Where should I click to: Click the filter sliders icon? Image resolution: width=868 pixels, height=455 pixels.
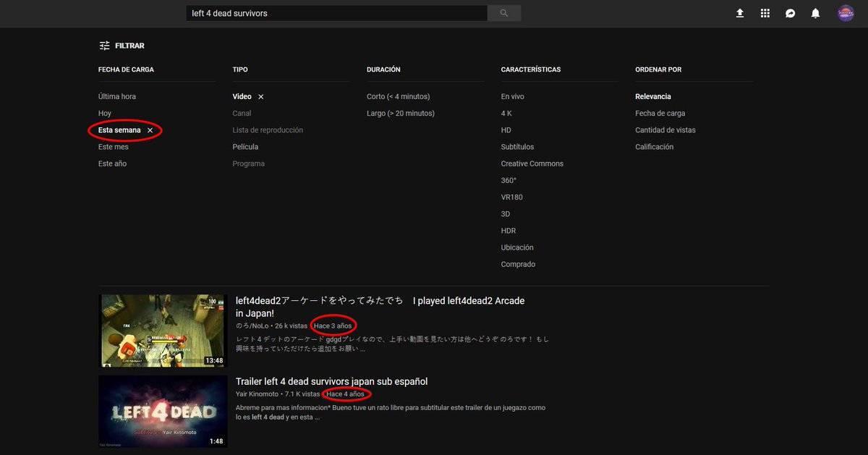click(x=105, y=46)
